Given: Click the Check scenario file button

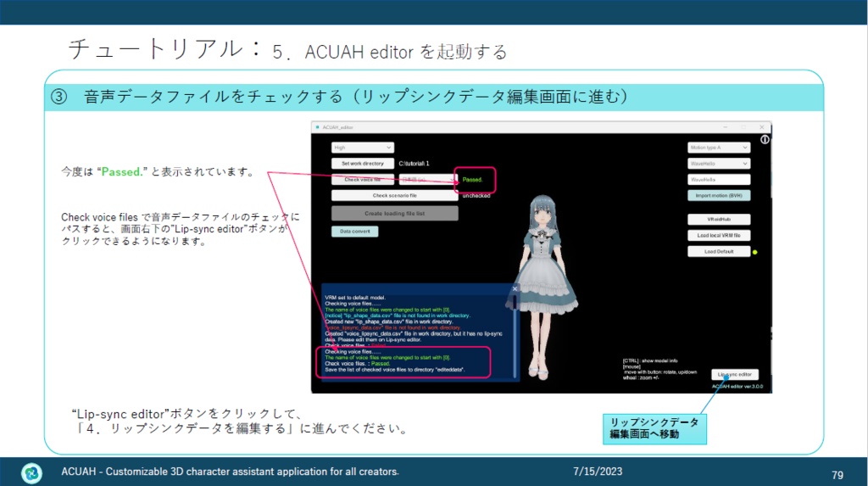Looking at the screenshot, I should [395, 196].
